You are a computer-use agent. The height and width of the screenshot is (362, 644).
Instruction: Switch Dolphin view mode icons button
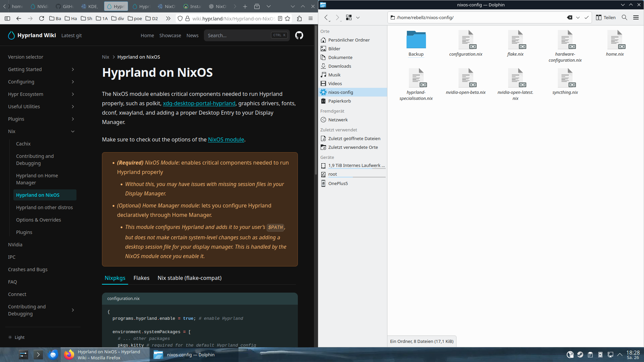pos(349,17)
